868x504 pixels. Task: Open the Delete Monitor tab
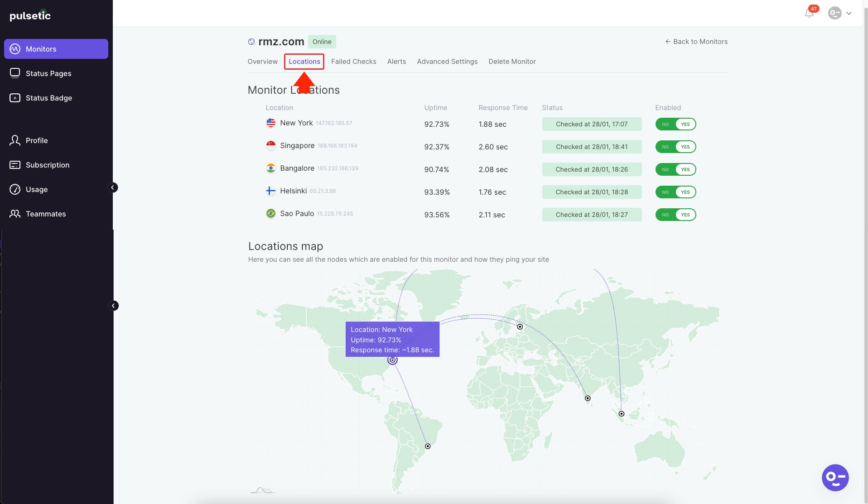point(512,62)
